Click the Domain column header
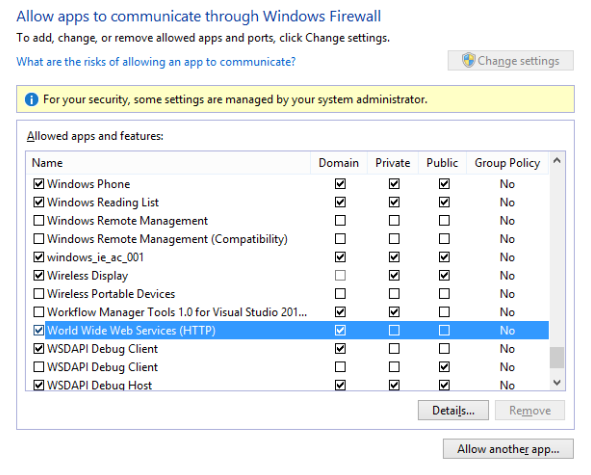The image size is (591, 475). tap(339, 163)
